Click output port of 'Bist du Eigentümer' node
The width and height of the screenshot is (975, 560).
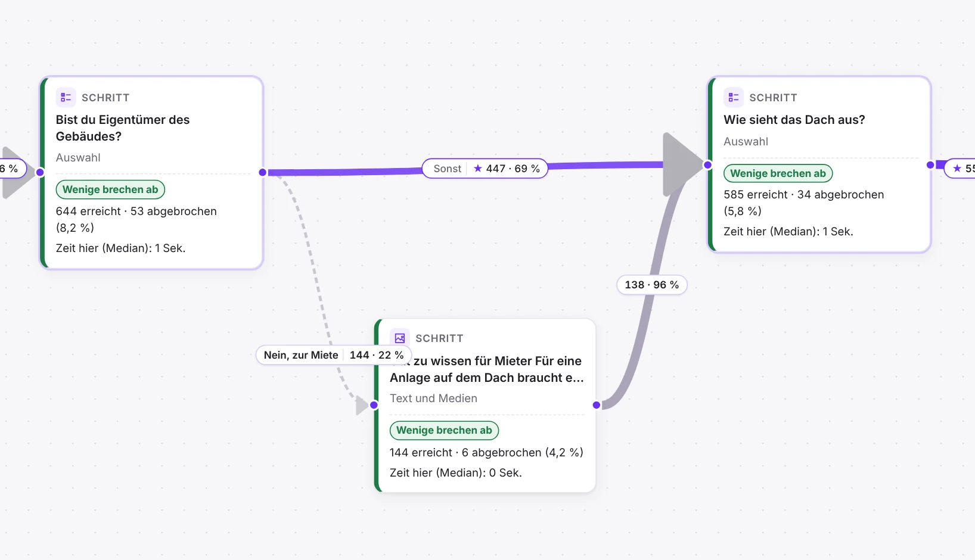click(263, 172)
